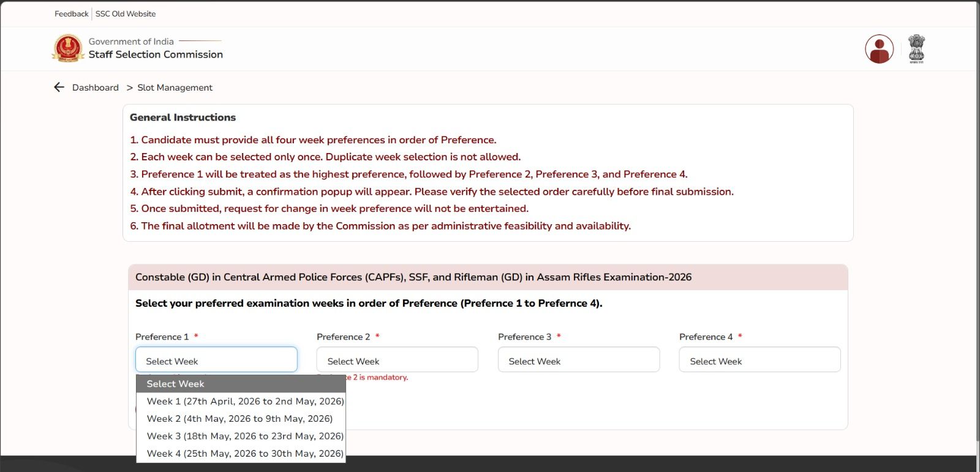The width and height of the screenshot is (980, 472).
Task: Expand the Preference 2 week dropdown
Action: 397,360
